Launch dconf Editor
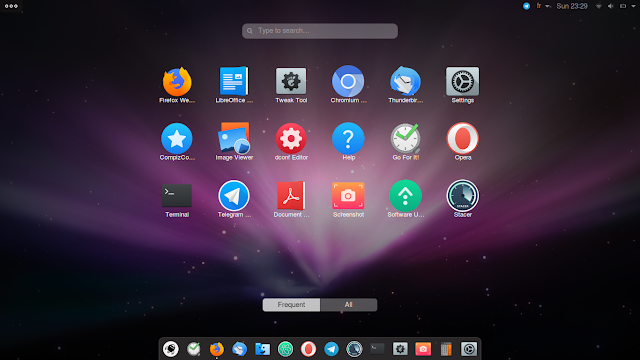The height and width of the screenshot is (360, 640). pos(291,139)
